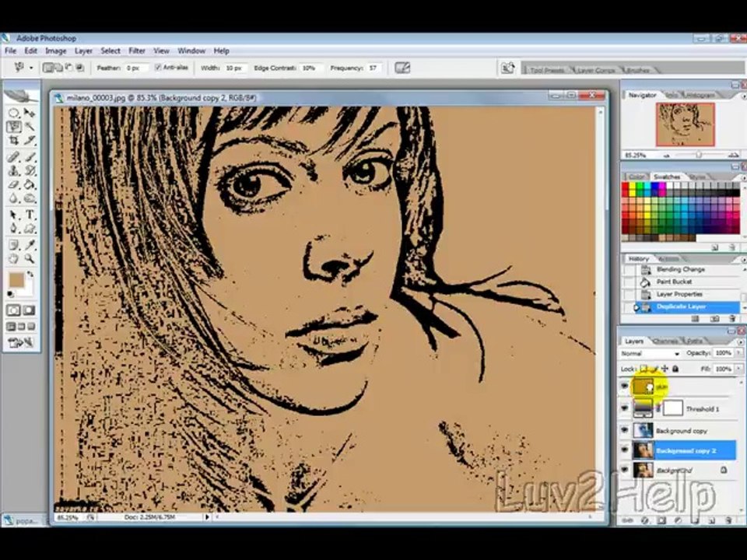The height and width of the screenshot is (560, 747).
Task: Select the Healing Brush tool
Action: coord(14,156)
